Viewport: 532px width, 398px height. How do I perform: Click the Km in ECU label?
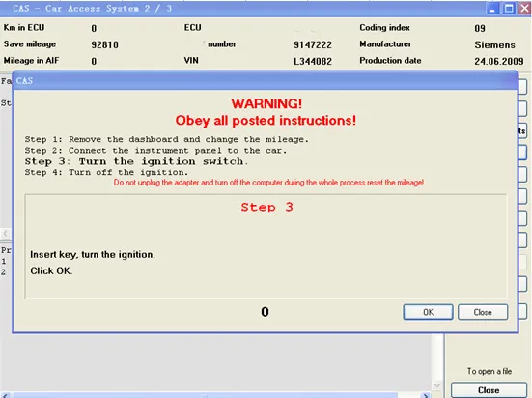24,27
